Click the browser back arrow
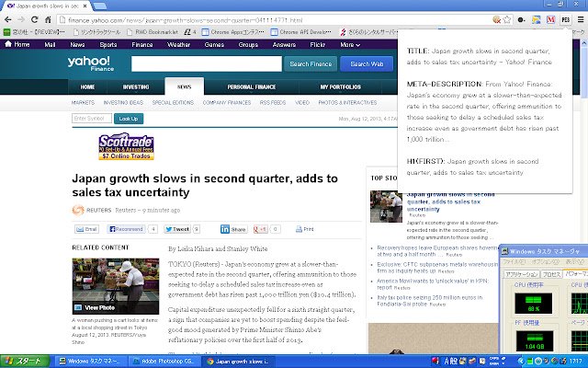This screenshot has width=588, height=368. coord(8,19)
